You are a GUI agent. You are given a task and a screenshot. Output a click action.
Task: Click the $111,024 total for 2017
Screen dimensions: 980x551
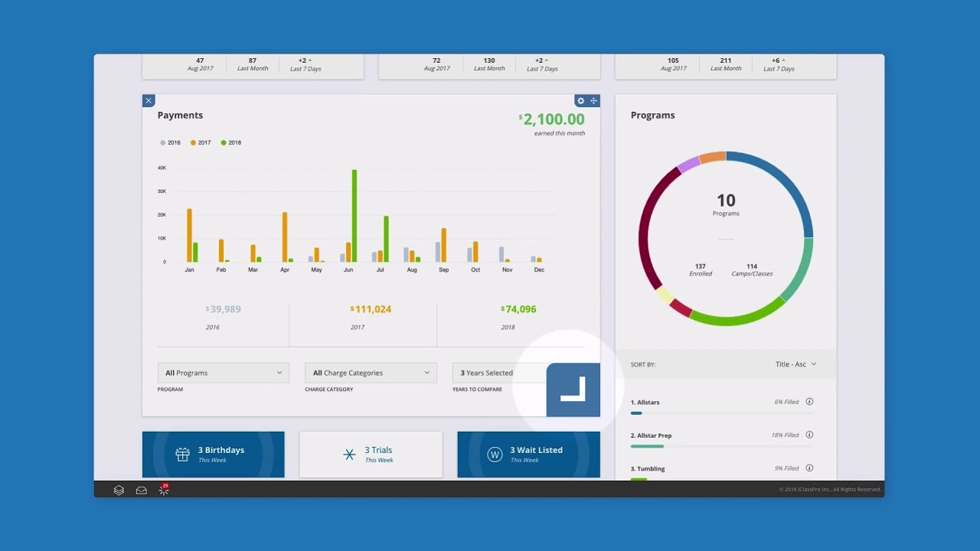[x=371, y=309]
